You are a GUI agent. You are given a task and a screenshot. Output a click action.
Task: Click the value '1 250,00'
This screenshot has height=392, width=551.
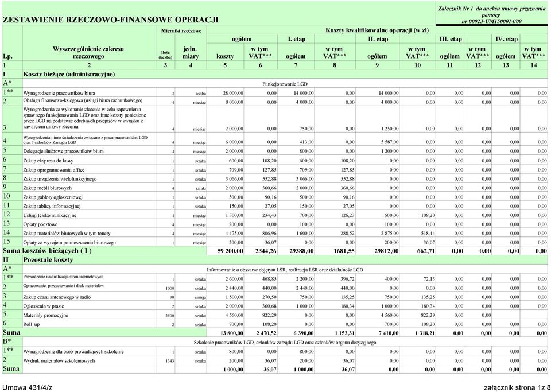[389, 129]
